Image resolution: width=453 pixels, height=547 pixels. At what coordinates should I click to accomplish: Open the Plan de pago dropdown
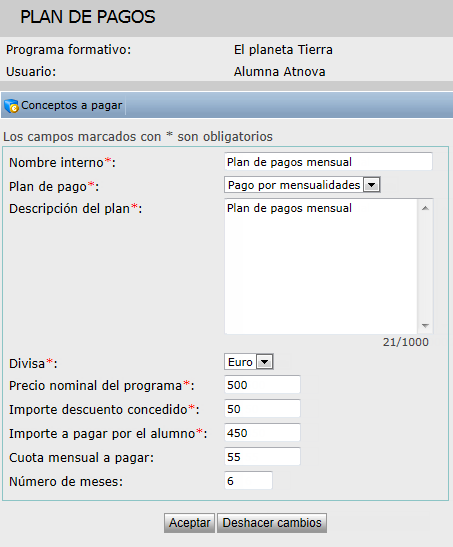(302, 185)
